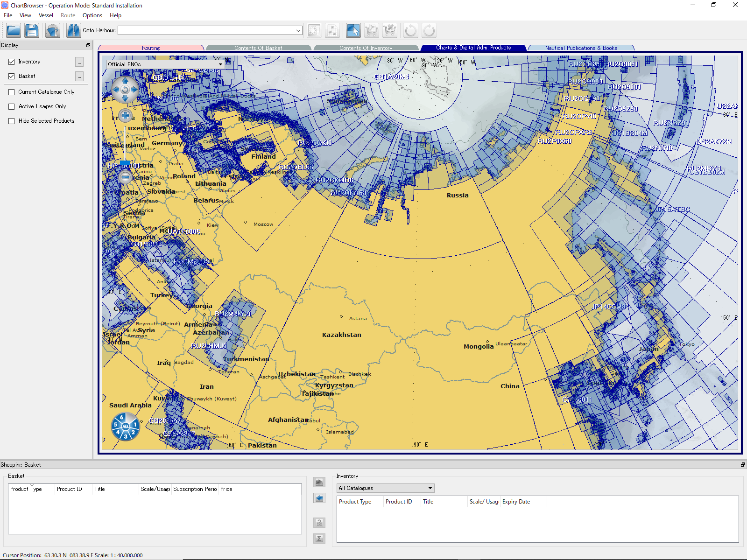This screenshot has width=747, height=560.
Task: Click the binoculars search icon
Action: [x=73, y=31]
